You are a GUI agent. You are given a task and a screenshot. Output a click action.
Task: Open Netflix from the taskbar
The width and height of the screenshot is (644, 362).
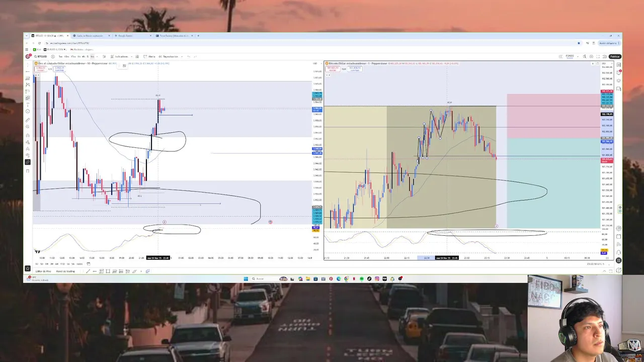click(x=354, y=279)
